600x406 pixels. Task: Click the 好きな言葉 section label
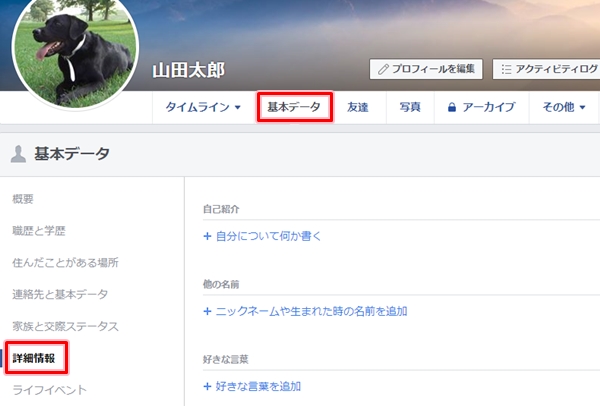coord(226,359)
